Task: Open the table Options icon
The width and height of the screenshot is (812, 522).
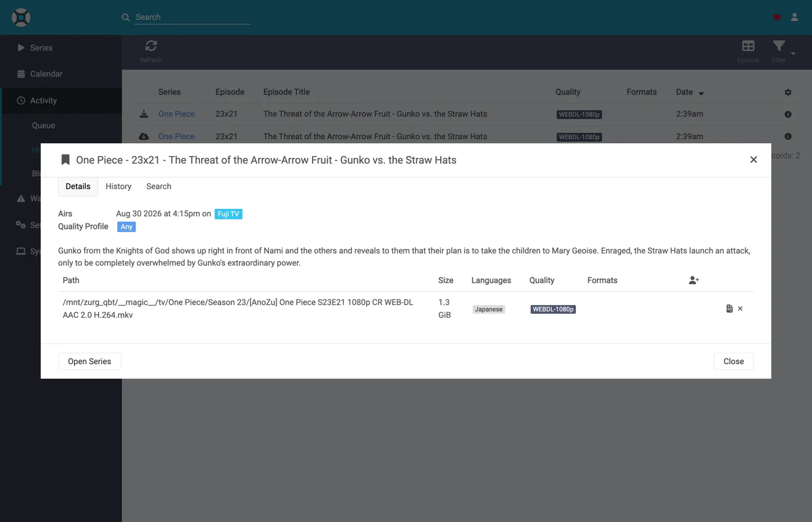Action: (748, 51)
